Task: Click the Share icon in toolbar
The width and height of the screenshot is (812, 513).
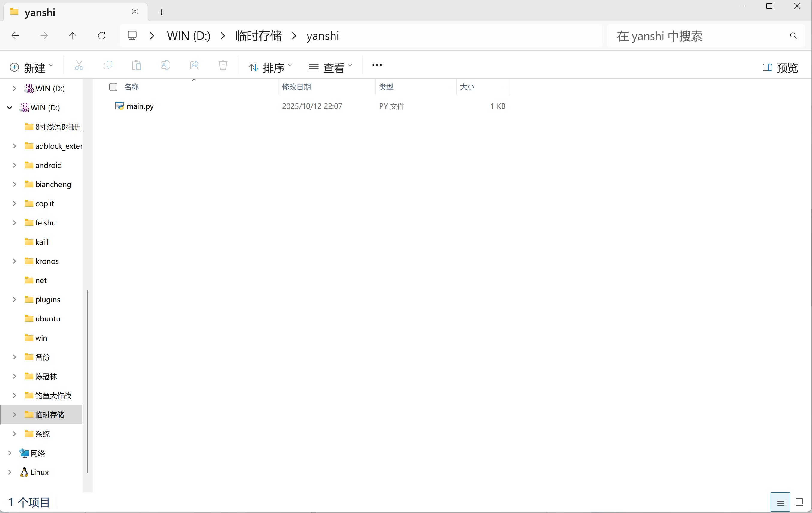Action: coord(194,65)
